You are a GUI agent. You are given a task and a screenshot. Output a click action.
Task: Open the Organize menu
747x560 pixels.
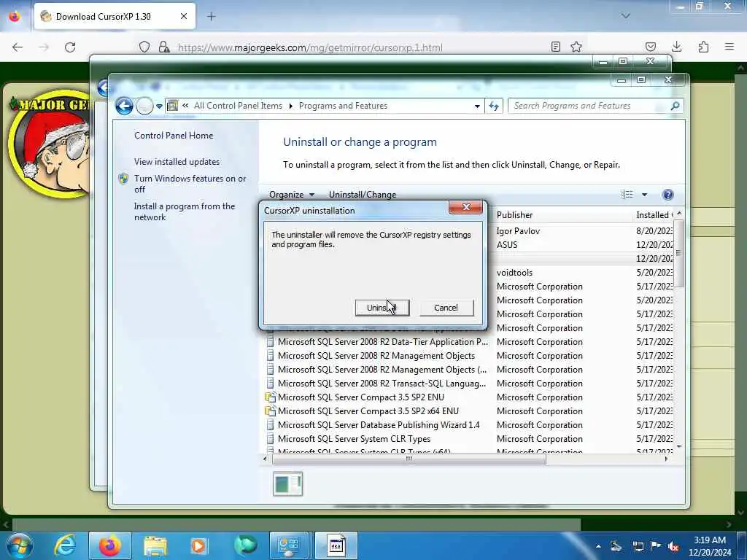coord(292,194)
